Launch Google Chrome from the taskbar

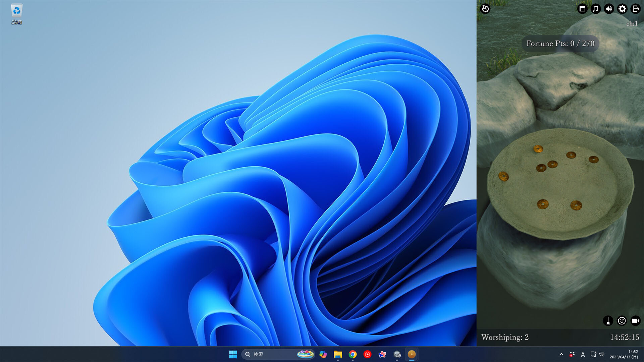click(x=353, y=354)
